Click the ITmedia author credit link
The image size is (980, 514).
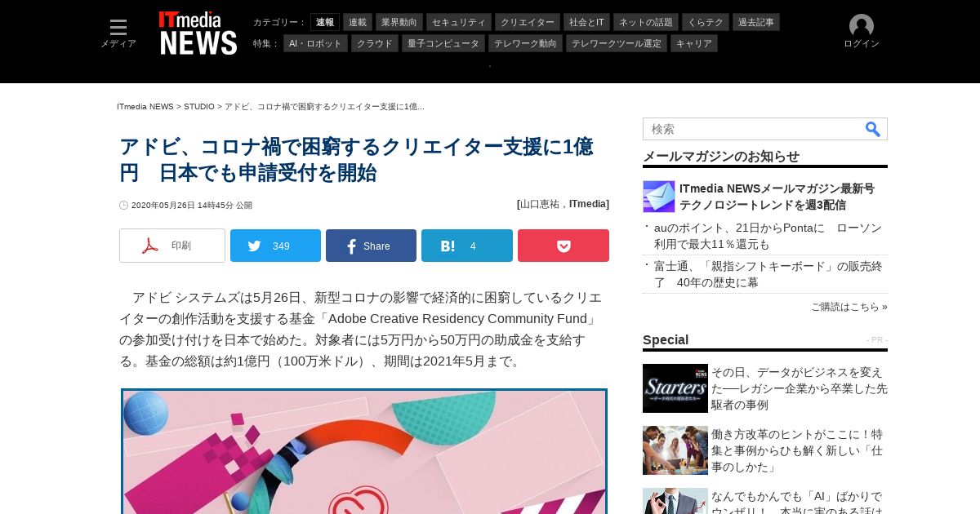(x=587, y=204)
